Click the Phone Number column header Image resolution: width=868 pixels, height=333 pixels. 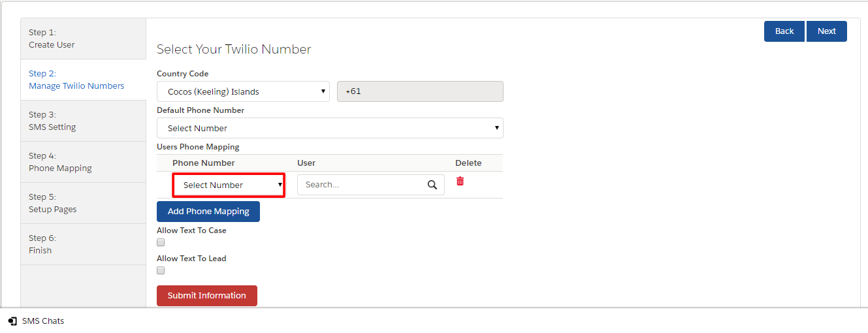pyautogui.click(x=204, y=163)
